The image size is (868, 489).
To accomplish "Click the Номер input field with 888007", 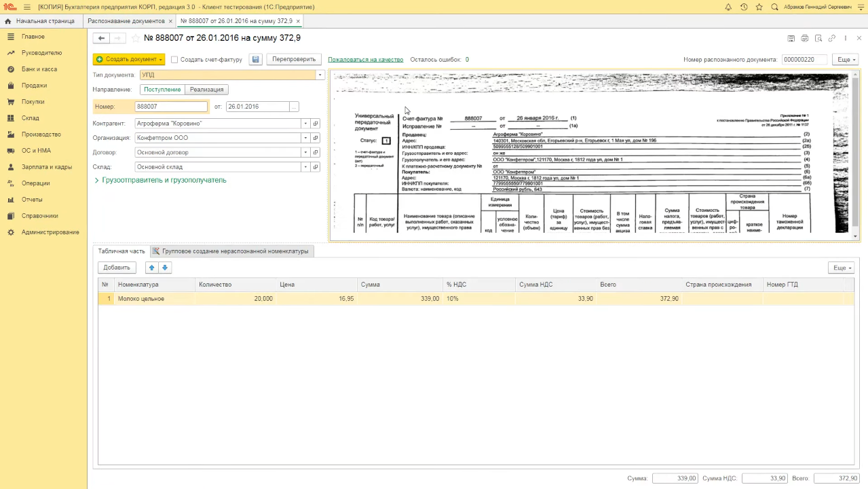I will 171,107.
